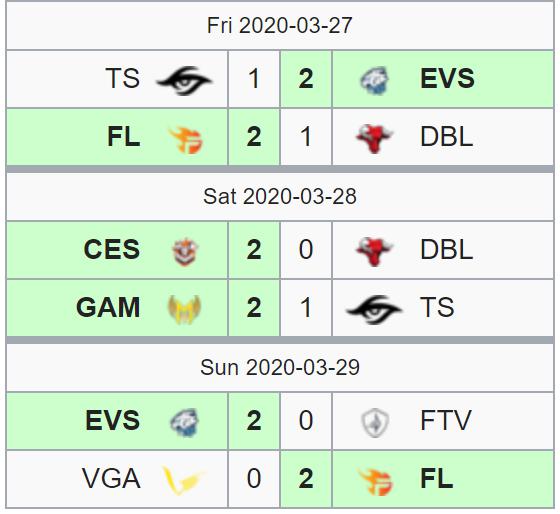This screenshot has height=514, width=560.
Task: Click the FL flame logo in the Friday FL vs DBL match
Action: coord(185,140)
